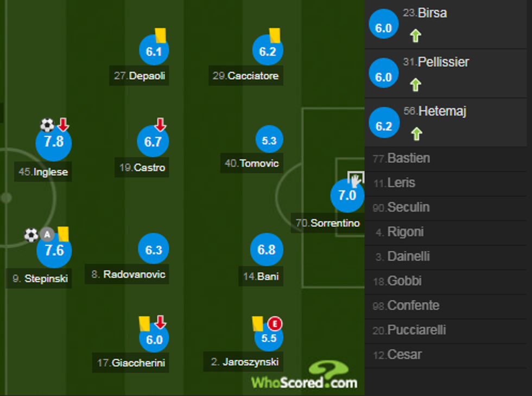Screen dimensions: 532x396
Task: Click the goalkeeper glove icon above Sorrentino
Action: pos(356,180)
